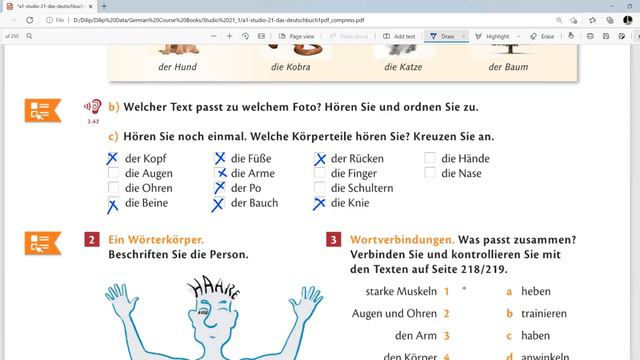Select the Add text tool

click(x=399, y=36)
